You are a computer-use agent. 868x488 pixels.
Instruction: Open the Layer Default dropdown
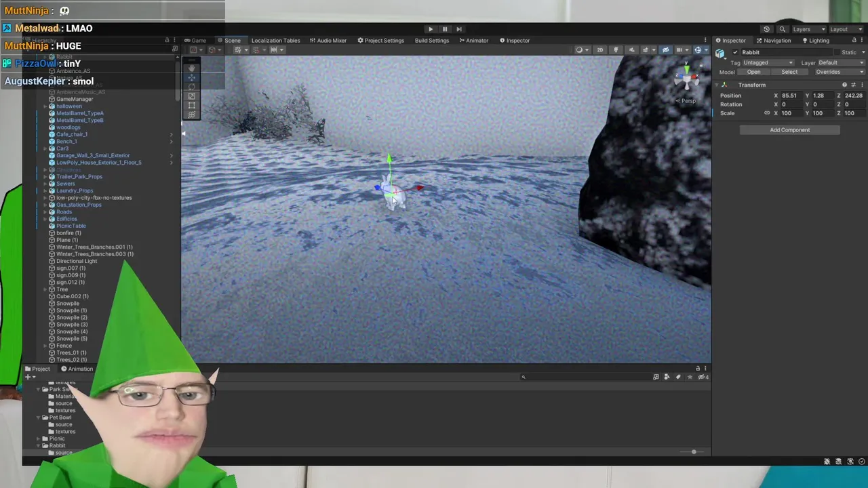(x=841, y=63)
